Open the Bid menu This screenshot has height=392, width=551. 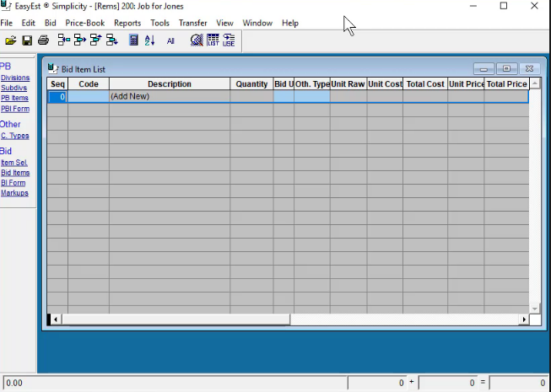(51, 23)
